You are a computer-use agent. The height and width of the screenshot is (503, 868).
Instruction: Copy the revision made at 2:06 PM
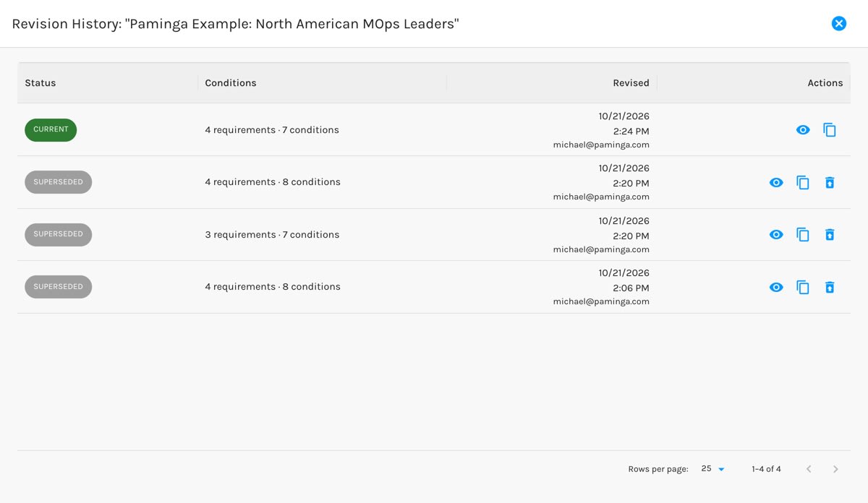point(803,287)
